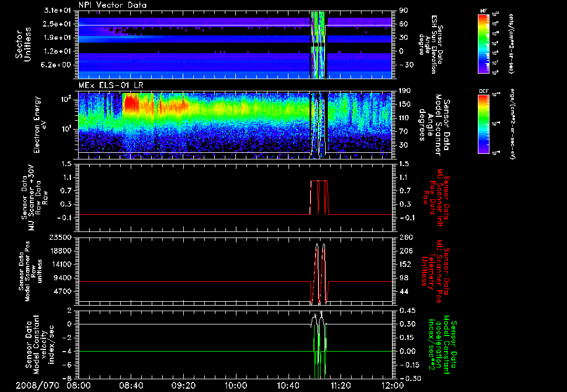Click the "ergs/(cm**2-sr-sec-eV)" DEF unit label
Image resolution: width=567 pixels, height=392 pixels.
click(513, 124)
